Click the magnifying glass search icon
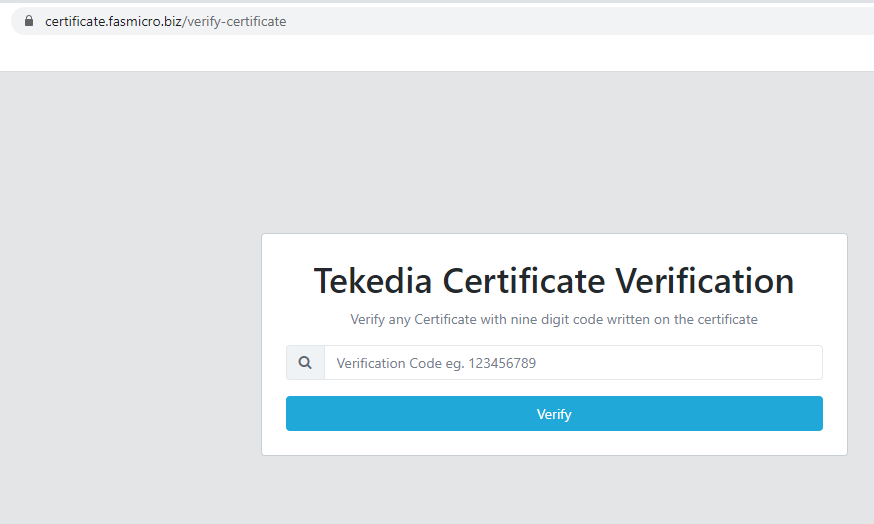Viewport: 874px width, 524px height. point(305,363)
